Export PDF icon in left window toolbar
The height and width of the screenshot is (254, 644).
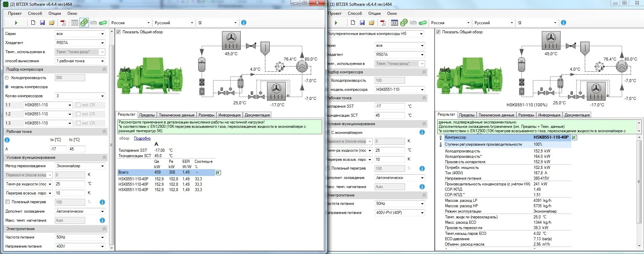(63, 23)
